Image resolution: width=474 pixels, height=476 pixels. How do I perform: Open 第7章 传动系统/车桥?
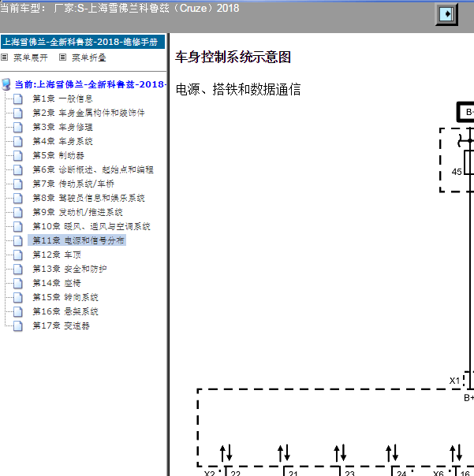tap(73, 184)
